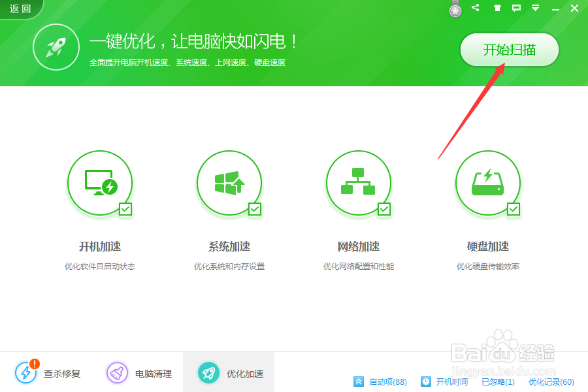This screenshot has height=392, width=588.
Task: Select the 硬盘加速 hard drive icon
Action: click(x=488, y=183)
